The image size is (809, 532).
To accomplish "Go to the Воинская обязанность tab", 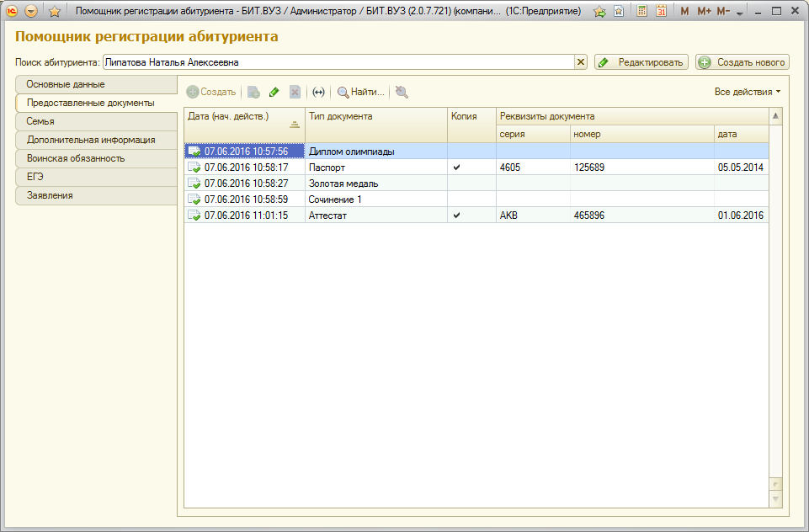I will [x=97, y=158].
